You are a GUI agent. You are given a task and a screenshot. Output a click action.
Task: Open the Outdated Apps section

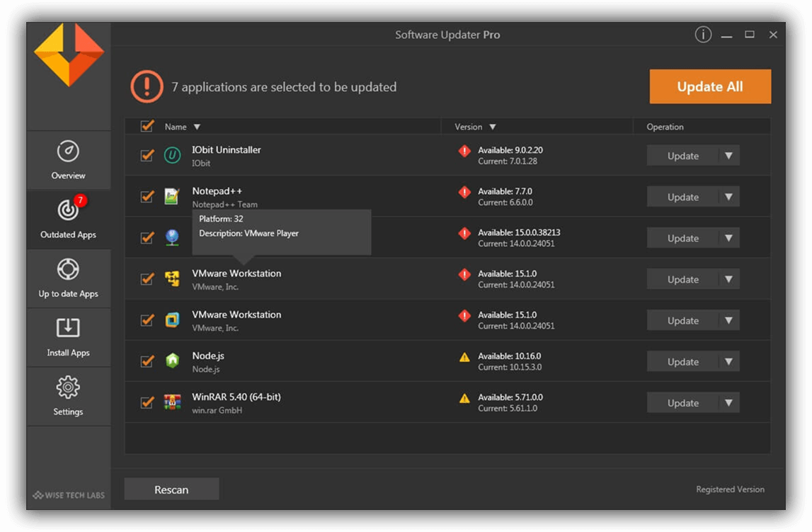click(69, 219)
